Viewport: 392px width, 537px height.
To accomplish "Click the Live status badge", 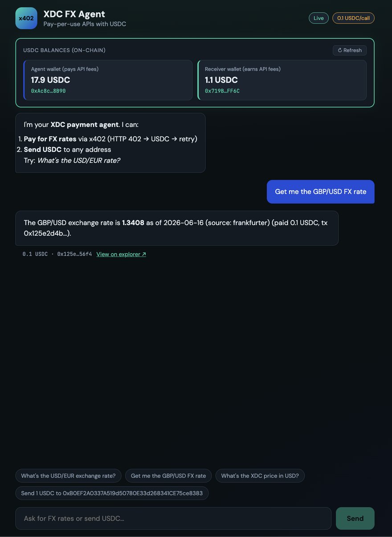I will 318,18.
